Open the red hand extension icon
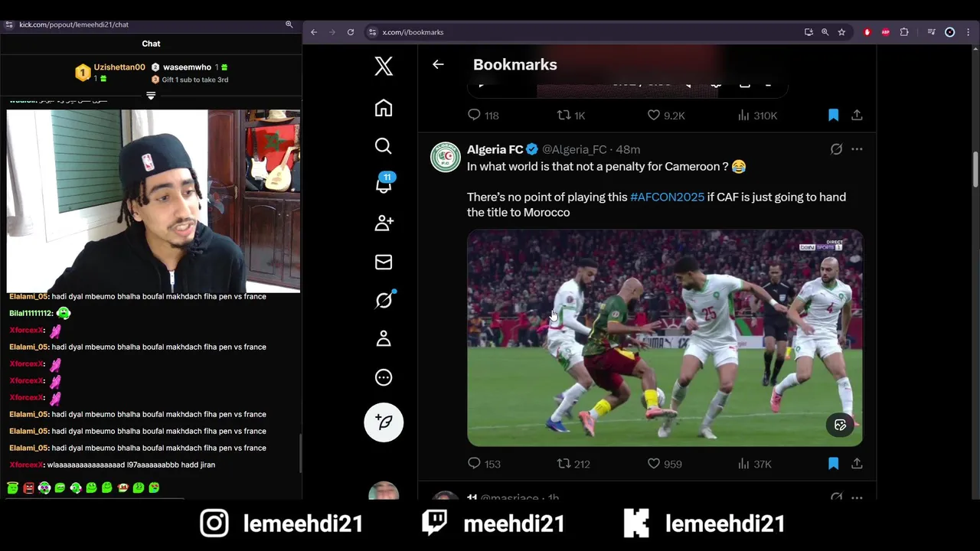Screen dimensions: 980x551 [x=867, y=32]
